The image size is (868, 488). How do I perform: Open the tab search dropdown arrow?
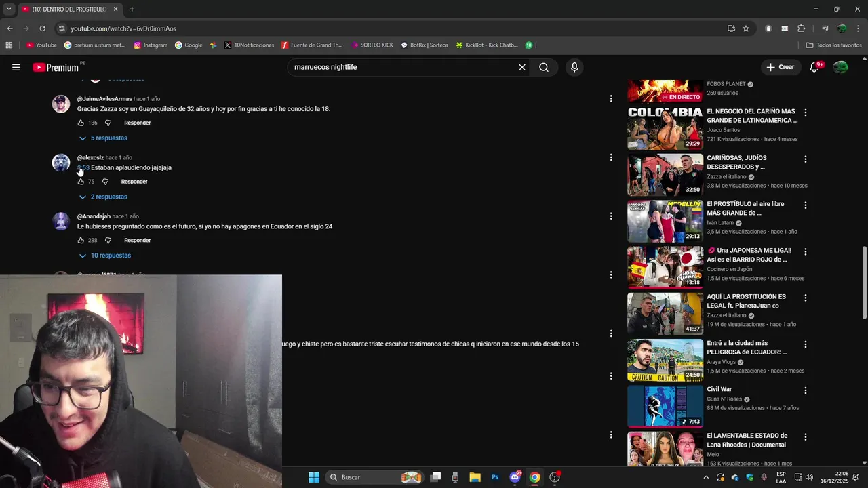click(x=9, y=9)
